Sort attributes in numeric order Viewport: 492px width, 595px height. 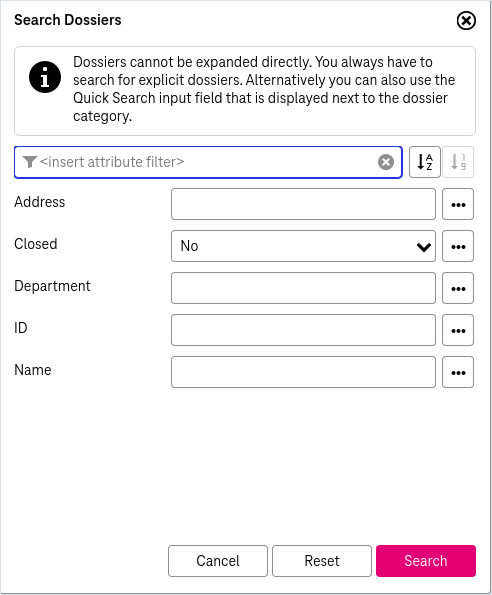point(458,162)
